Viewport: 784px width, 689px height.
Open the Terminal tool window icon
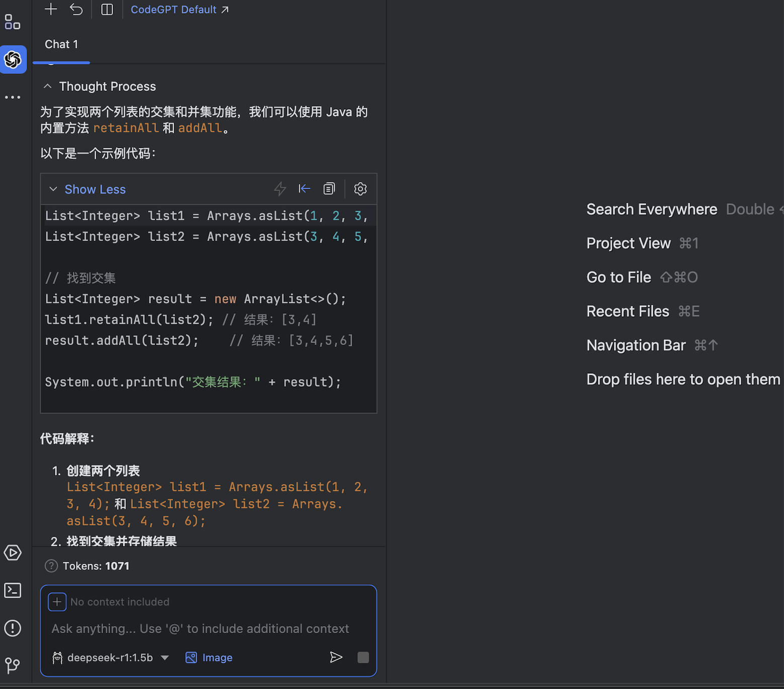pos(13,590)
